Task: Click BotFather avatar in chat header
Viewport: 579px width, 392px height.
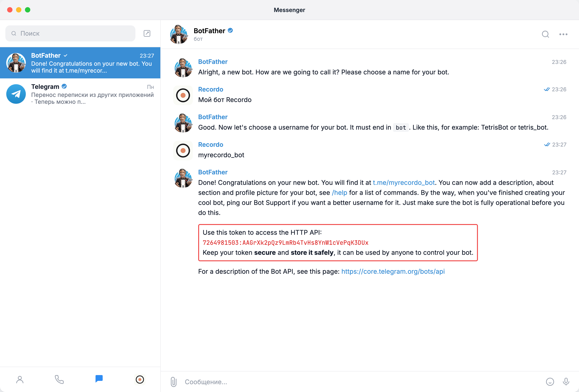Action: 179,34
